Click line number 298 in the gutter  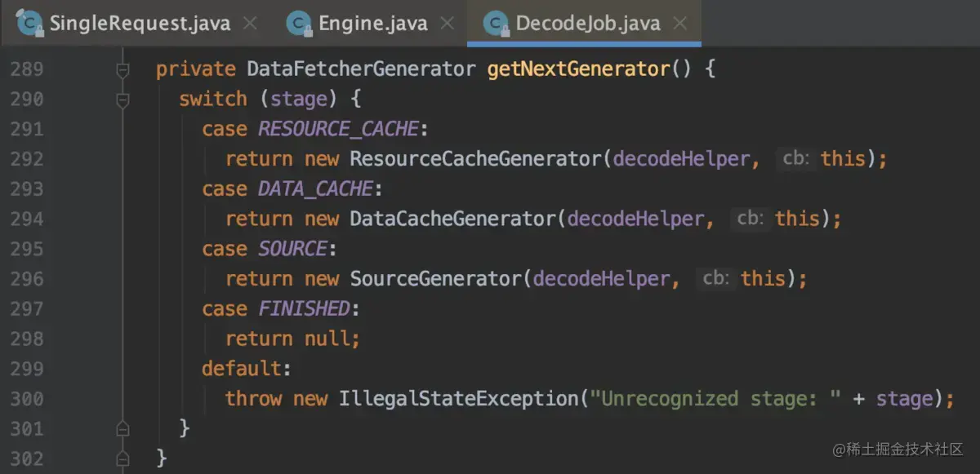coord(27,339)
